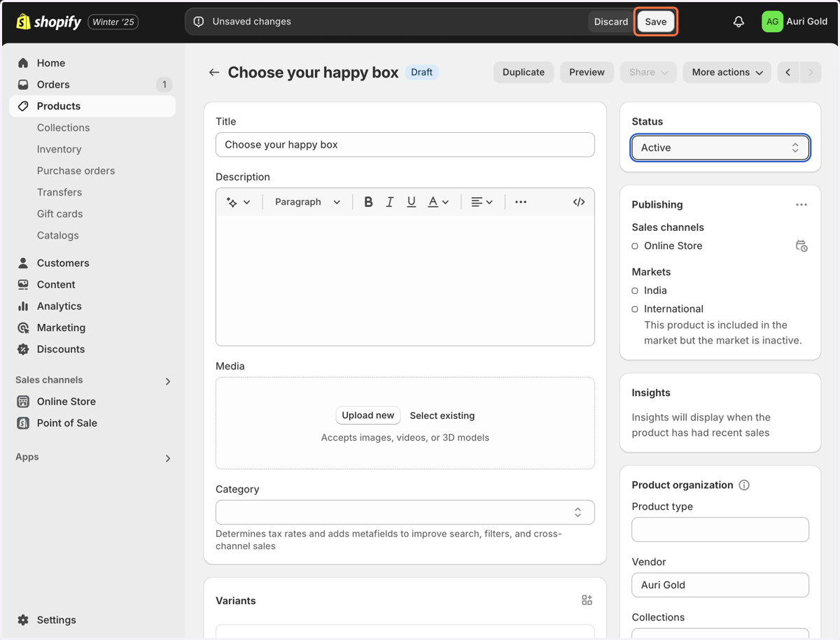Screen dimensions: 840x640
Task: Click Preview button
Action: click(x=587, y=72)
